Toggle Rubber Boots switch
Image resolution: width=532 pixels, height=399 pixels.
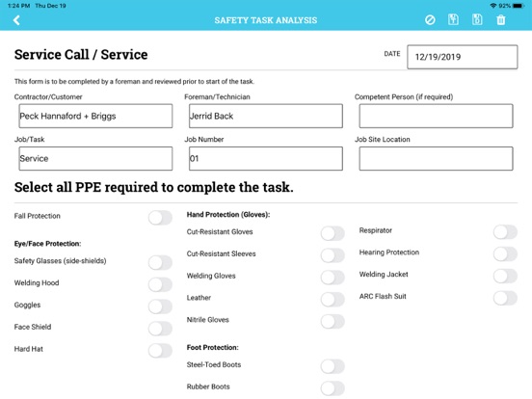(332, 388)
